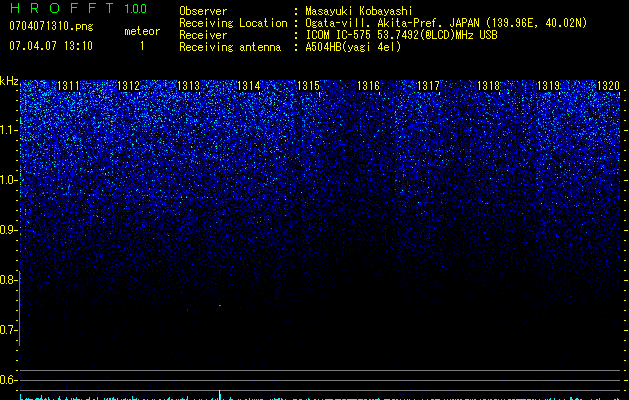This screenshot has width=629, height=400.
Task: Click the 0.6 kHz axis label
Action: pos(9,380)
